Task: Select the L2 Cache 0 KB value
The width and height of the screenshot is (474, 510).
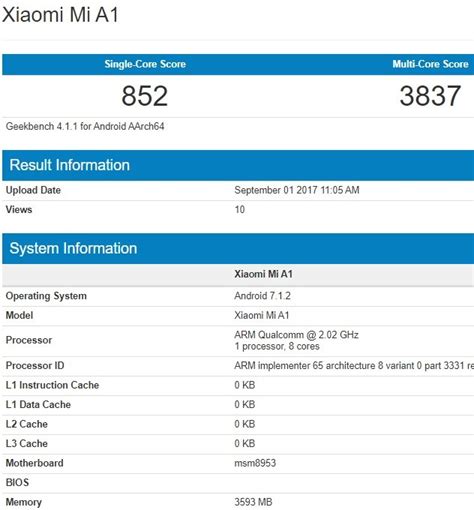Action: click(x=245, y=424)
